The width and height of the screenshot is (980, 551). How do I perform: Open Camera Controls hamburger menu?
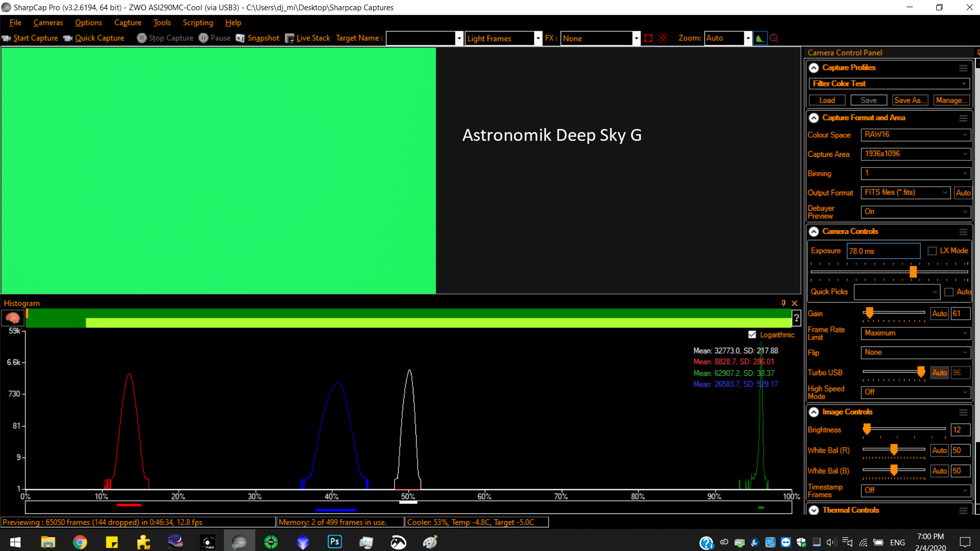[x=963, y=232]
